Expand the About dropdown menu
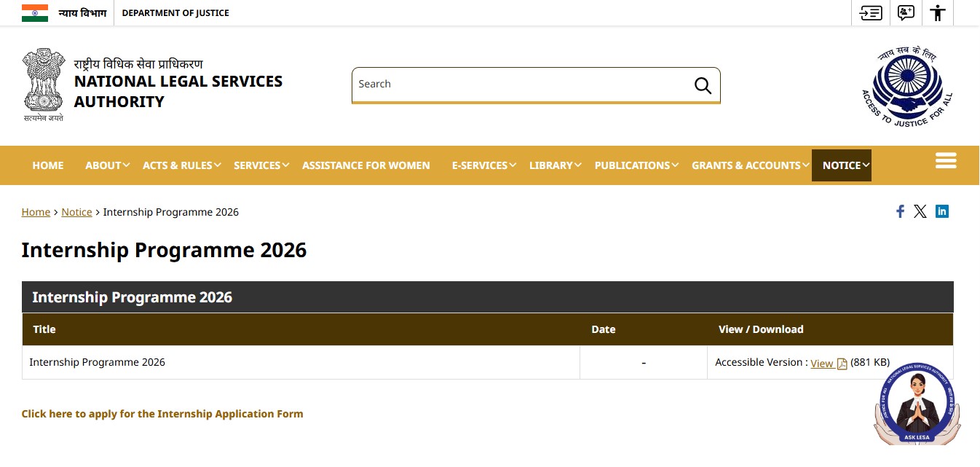Viewport: 980px width, 467px height. pos(107,165)
